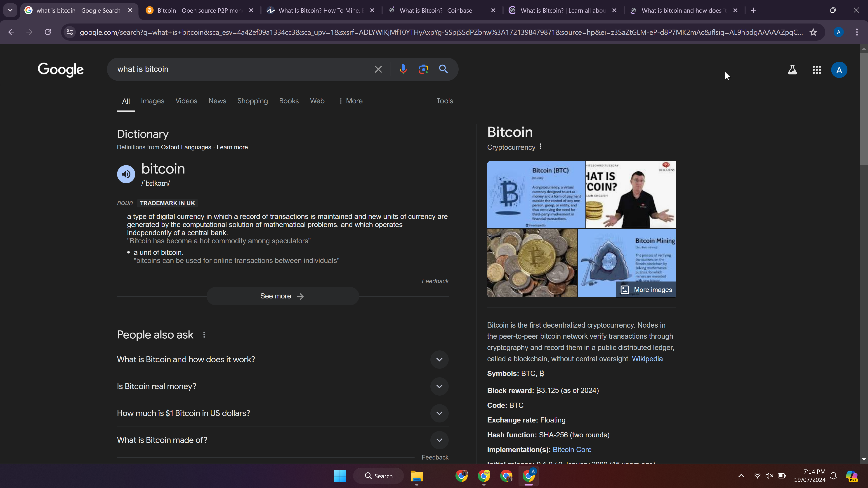Viewport: 868px width, 488px height.
Task: Open the Bitcoin coins photo thumbnail
Action: 532,263
